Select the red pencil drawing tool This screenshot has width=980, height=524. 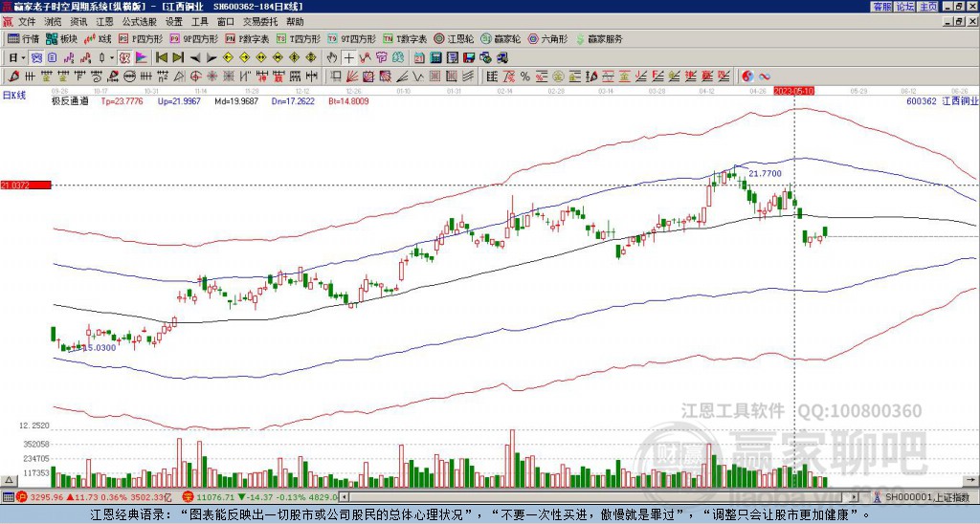tap(12, 76)
